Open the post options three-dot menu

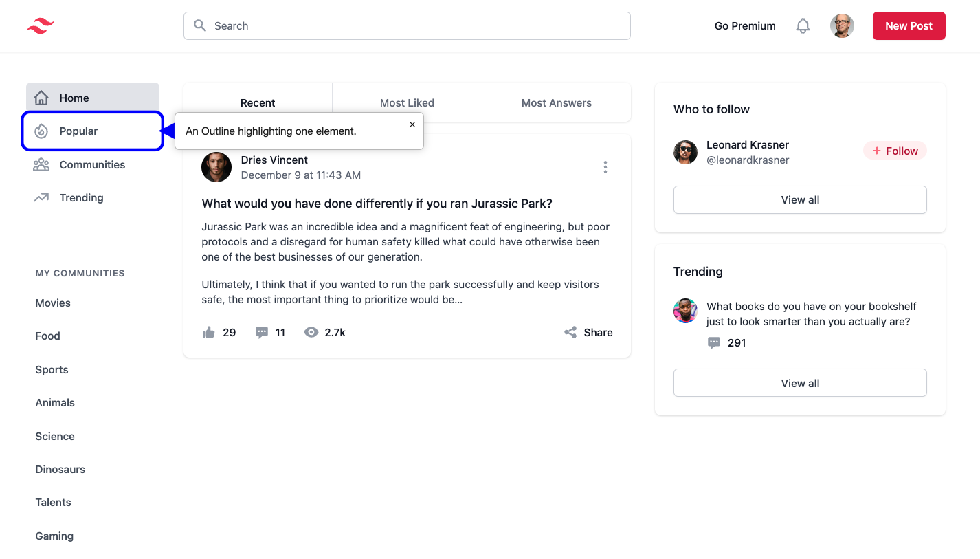(605, 167)
